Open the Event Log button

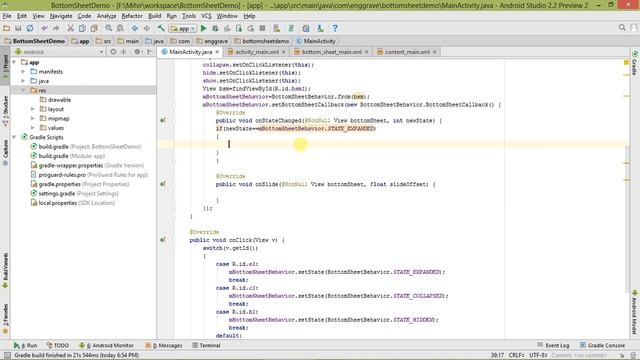tap(553, 345)
